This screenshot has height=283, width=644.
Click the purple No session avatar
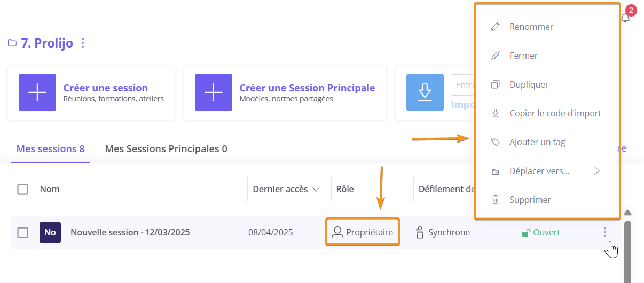pos(50,232)
